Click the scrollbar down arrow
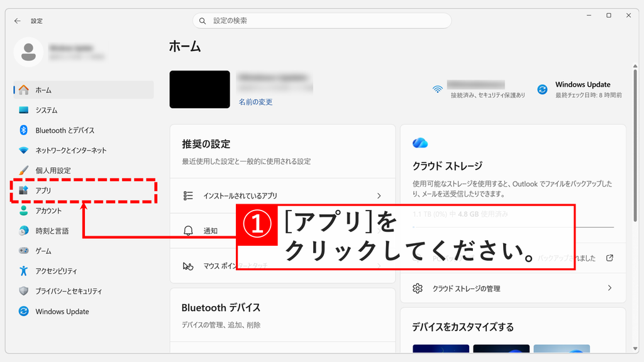Screen dimensions: 644x362 [x=635, y=349]
